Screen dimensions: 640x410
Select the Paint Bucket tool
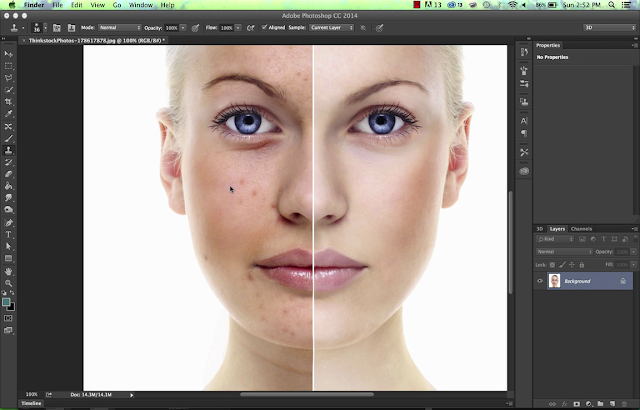[8, 186]
